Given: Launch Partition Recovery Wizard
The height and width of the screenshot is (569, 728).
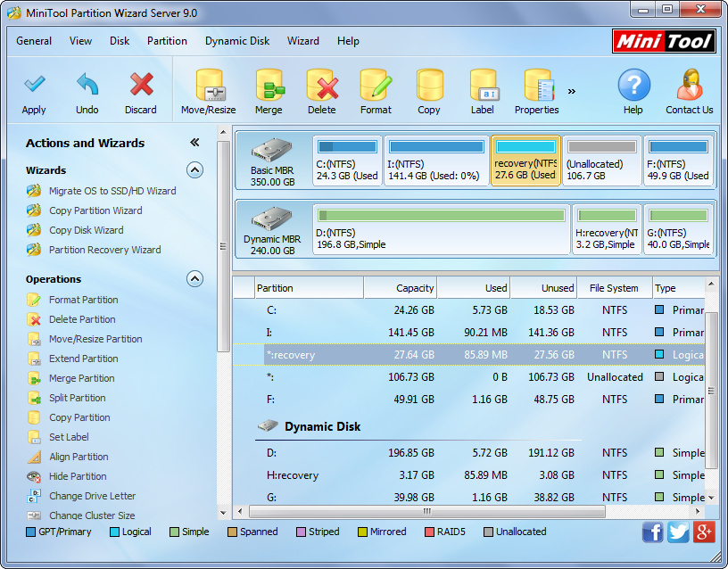Looking at the screenshot, I should tap(94, 249).
